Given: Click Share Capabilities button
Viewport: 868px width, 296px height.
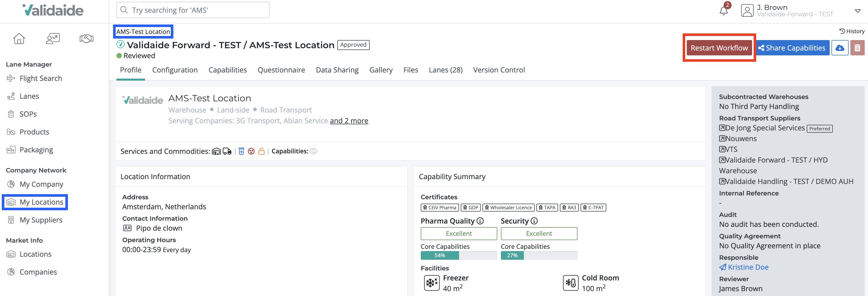Looking at the screenshot, I should coord(792,48).
